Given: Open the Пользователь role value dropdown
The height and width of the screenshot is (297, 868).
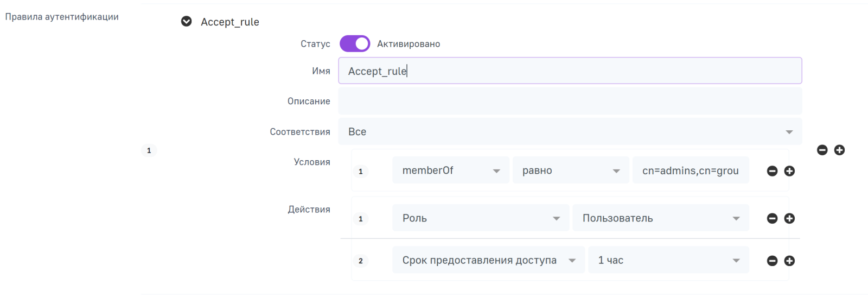Looking at the screenshot, I should 660,218.
